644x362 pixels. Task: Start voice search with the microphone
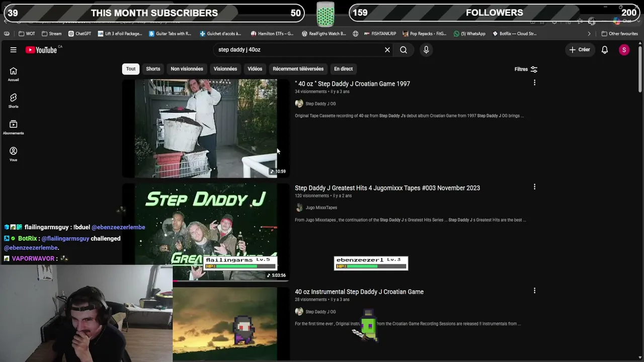click(426, 50)
